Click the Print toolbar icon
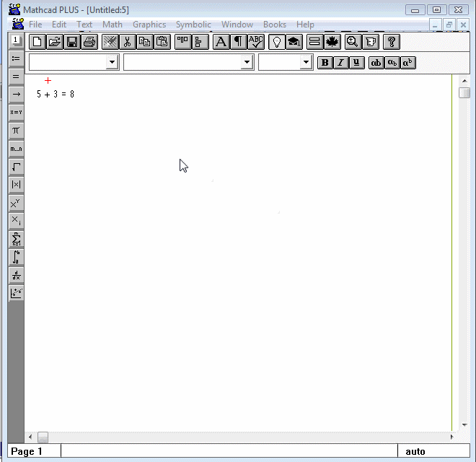Image resolution: width=476 pixels, height=462 pixels. point(89,42)
